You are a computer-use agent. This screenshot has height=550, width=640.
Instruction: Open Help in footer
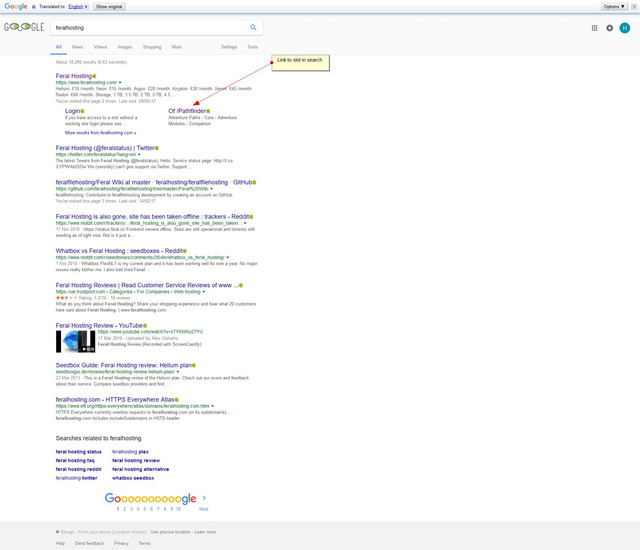click(x=60, y=543)
